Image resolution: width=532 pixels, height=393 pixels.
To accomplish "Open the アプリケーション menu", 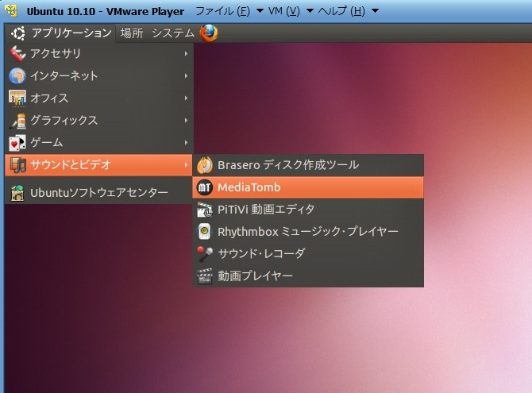I will [61, 33].
